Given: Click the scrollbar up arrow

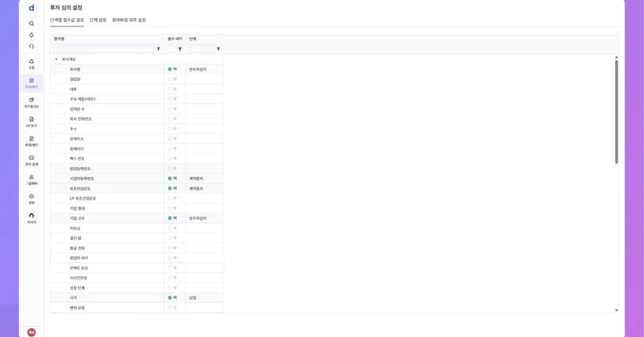Looking at the screenshot, I should coord(617,57).
